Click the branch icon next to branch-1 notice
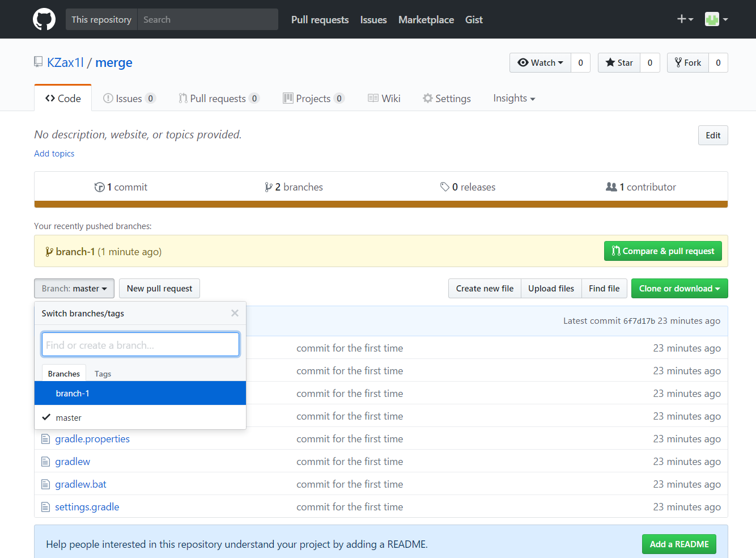 tap(49, 252)
